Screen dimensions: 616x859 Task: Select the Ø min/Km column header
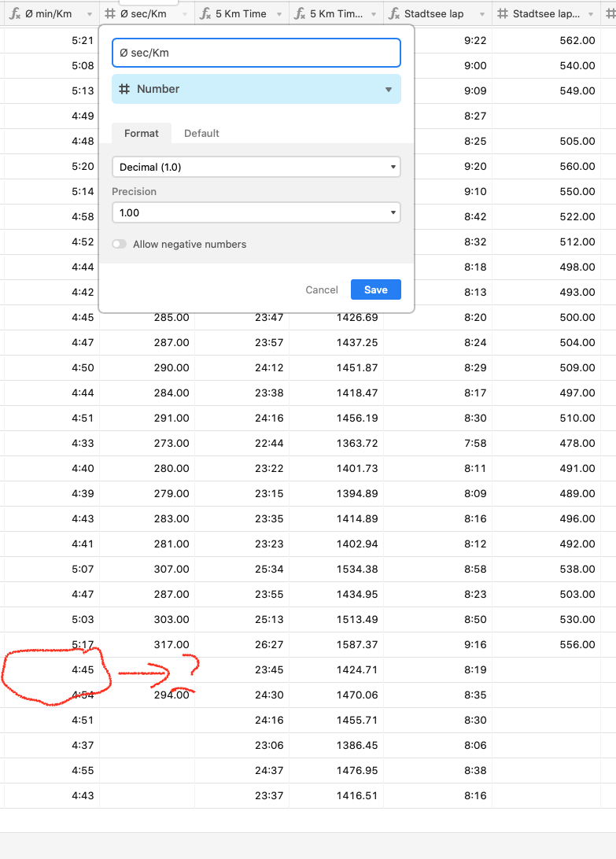pos(51,13)
